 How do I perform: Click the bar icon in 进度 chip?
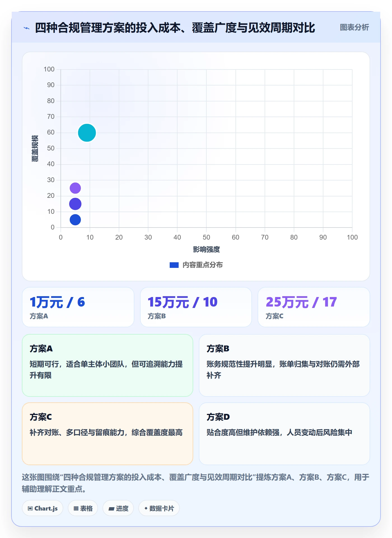[111, 509]
